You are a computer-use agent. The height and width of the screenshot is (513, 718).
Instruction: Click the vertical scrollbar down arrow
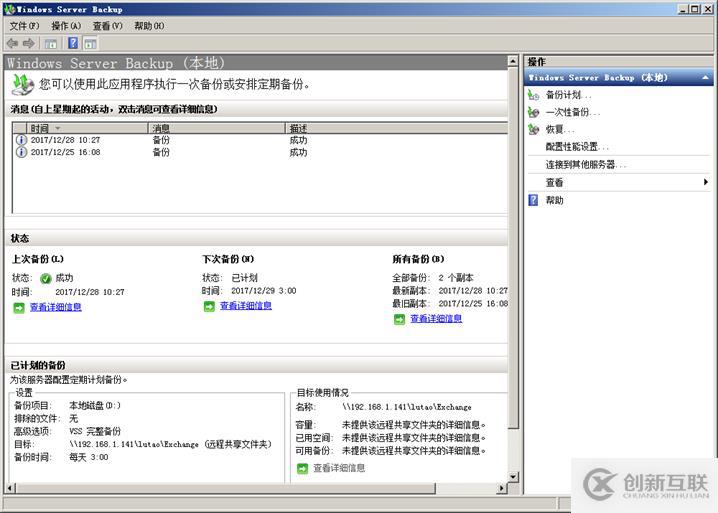click(x=513, y=477)
